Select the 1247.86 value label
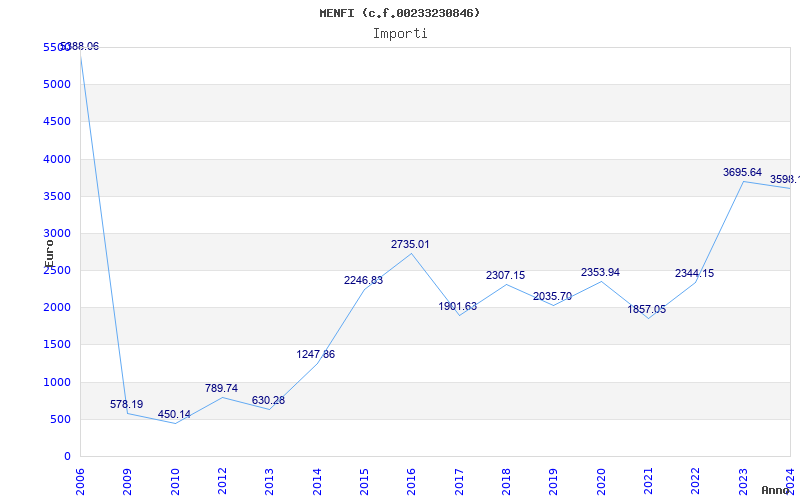The image size is (800, 500). (316, 355)
